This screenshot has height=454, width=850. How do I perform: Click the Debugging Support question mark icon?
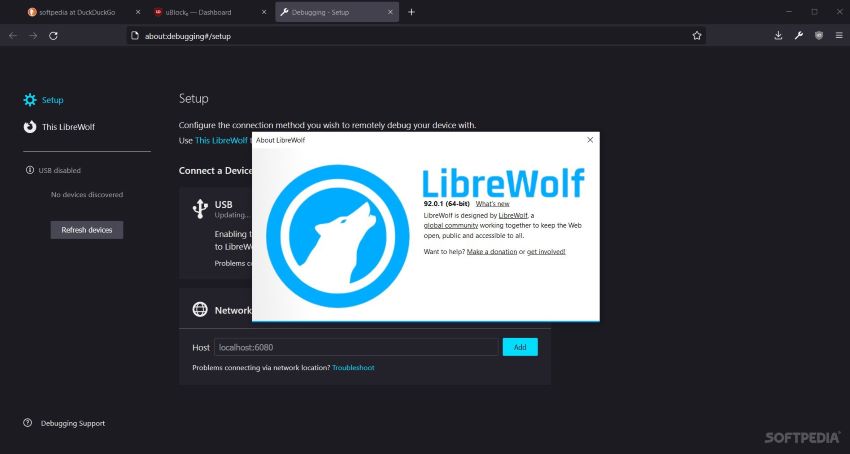[28, 423]
